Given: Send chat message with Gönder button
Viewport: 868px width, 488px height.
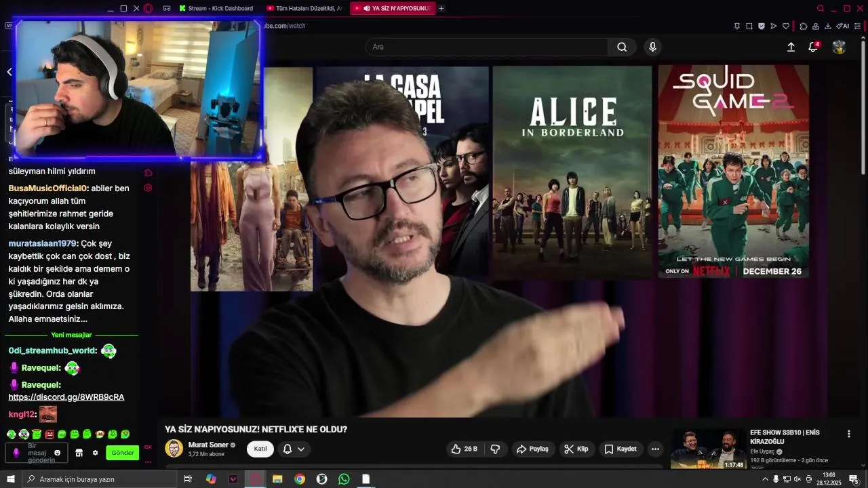Looking at the screenshot, I should tap(123, 453).
